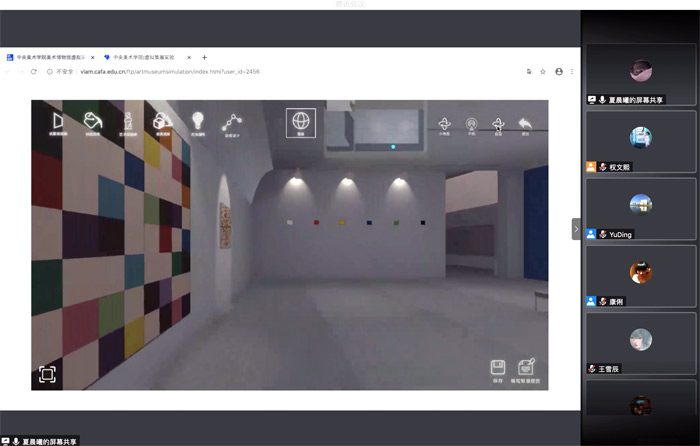Open the fill-in report icon
700x446 pixels.
tap(527, 368)
